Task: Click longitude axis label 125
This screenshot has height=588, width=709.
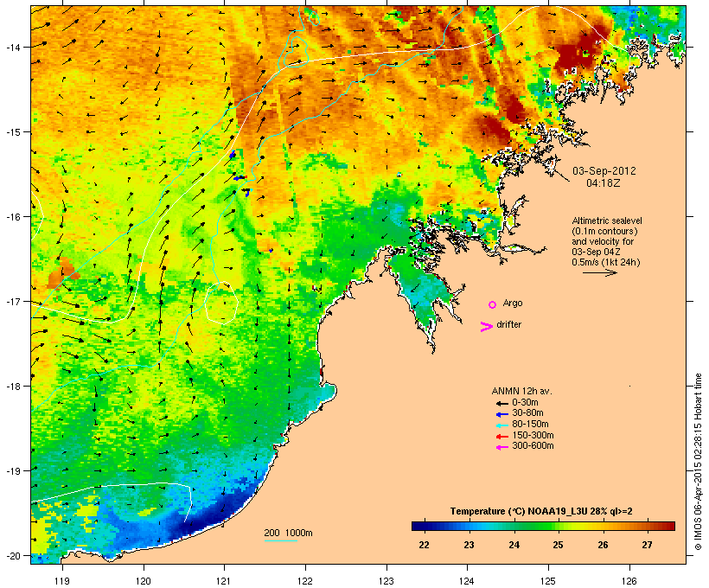Action: pos(548,581)
